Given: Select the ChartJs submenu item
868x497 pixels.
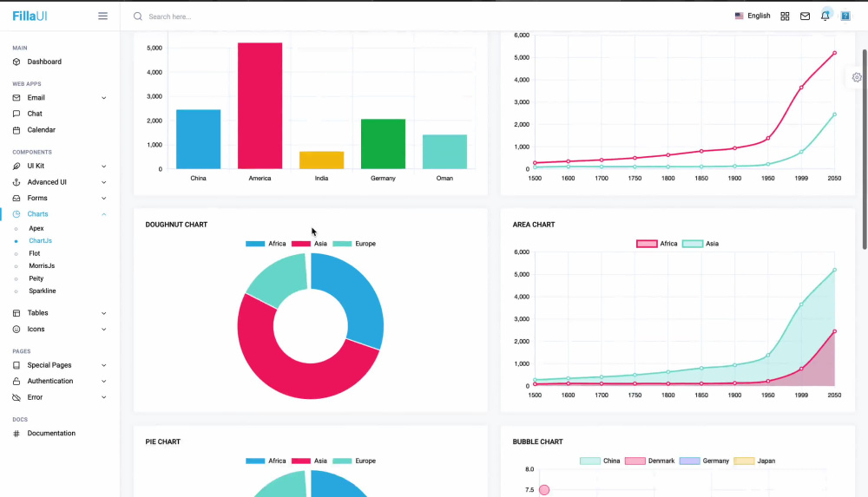Looking at the screenshot, I should click(41, 241).
